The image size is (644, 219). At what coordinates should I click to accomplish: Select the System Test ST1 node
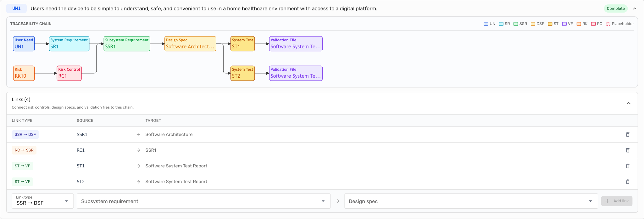[x=242, y=44]
